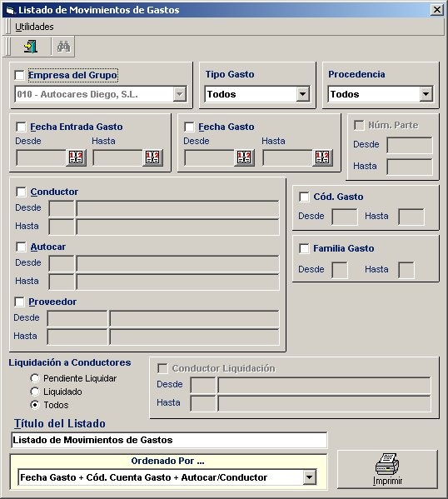The image size is (448, 499).
Task: Select the Liquidado radio option
Action: (x=35, y=392)
